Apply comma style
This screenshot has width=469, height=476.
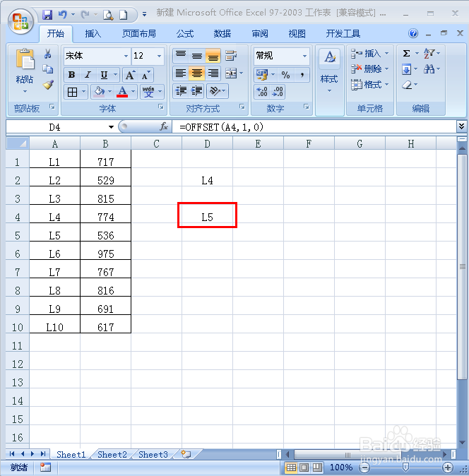click(302, 75)
